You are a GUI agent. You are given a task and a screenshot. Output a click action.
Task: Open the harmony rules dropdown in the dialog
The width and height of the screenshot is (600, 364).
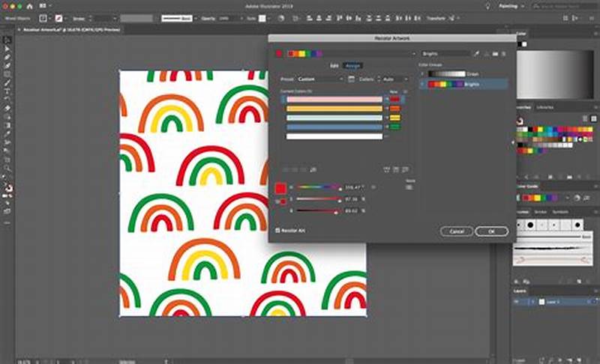414,54
